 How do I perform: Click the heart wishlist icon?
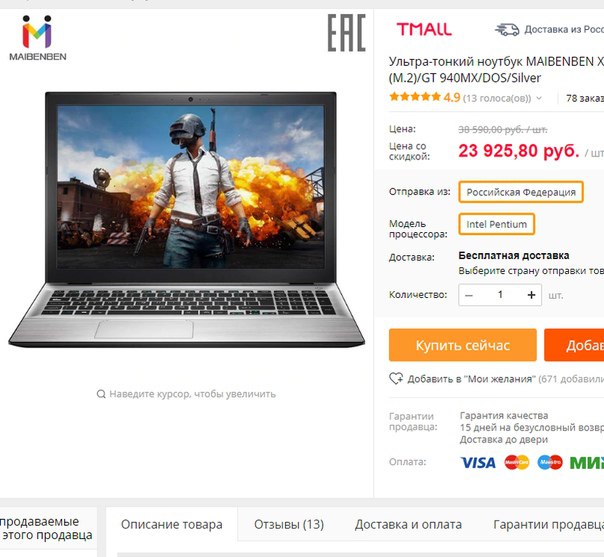pos(396,379)
